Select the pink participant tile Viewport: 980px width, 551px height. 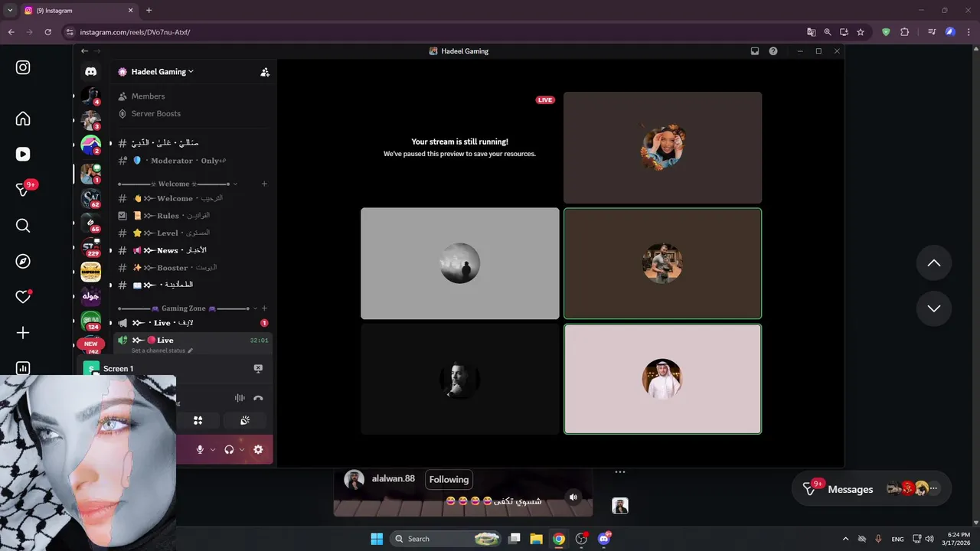(663, 379)
